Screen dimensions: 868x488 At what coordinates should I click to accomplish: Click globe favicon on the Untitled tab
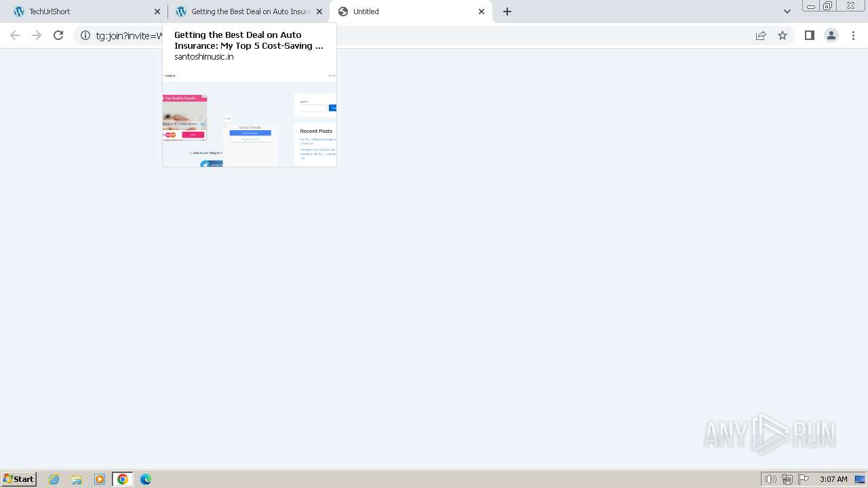[x=343, y=12]
